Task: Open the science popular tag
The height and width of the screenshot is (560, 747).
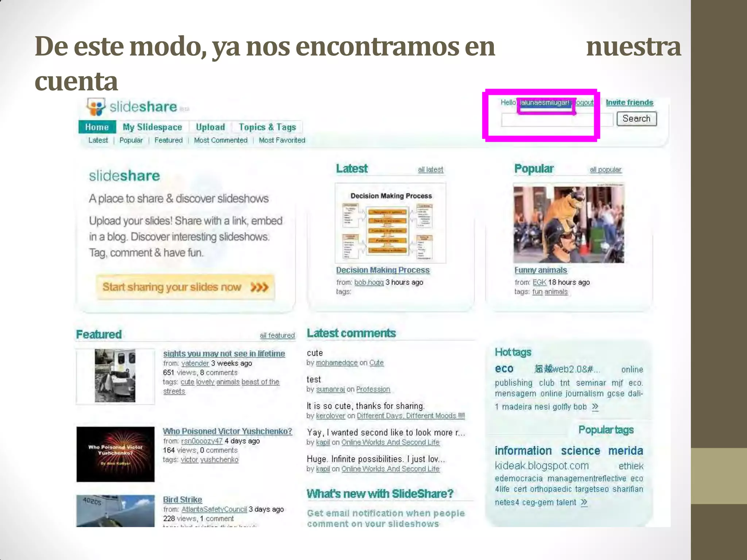Action: [x=580, y=451]
